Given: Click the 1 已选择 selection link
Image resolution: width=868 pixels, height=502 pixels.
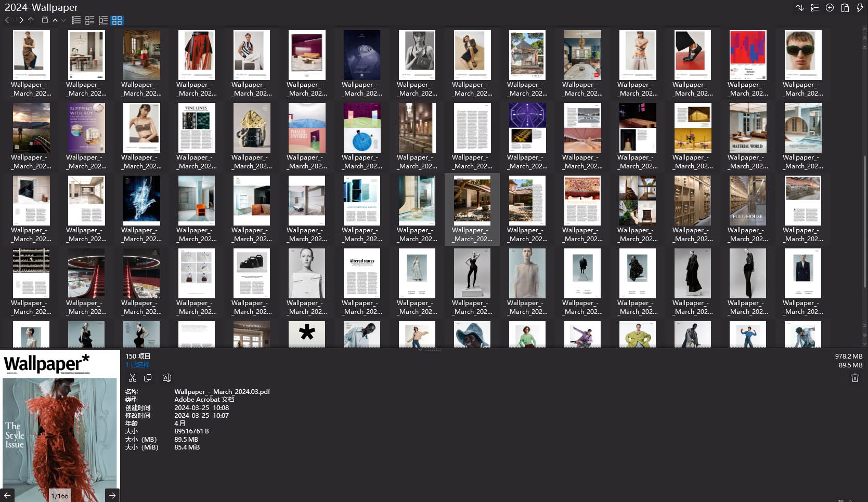Looking at the screenshot, I should click(137, 364).
